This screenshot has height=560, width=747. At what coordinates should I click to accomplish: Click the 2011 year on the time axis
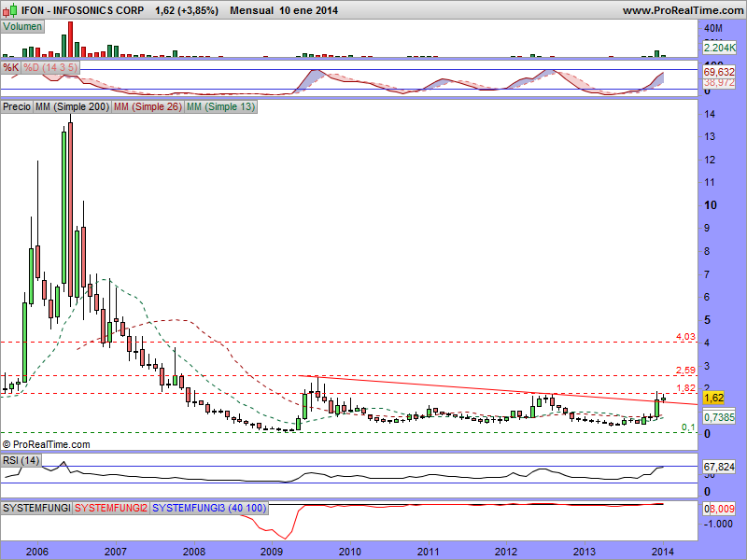[x=429, y=552]
